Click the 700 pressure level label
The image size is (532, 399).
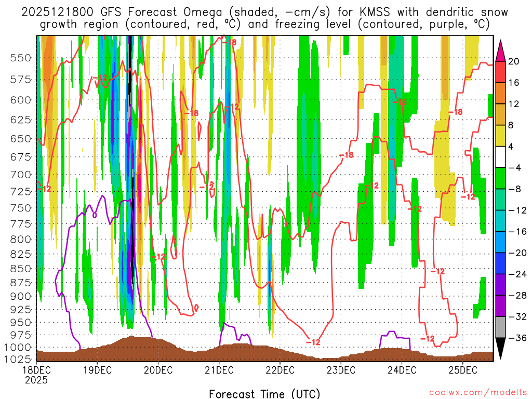point(21,175)
